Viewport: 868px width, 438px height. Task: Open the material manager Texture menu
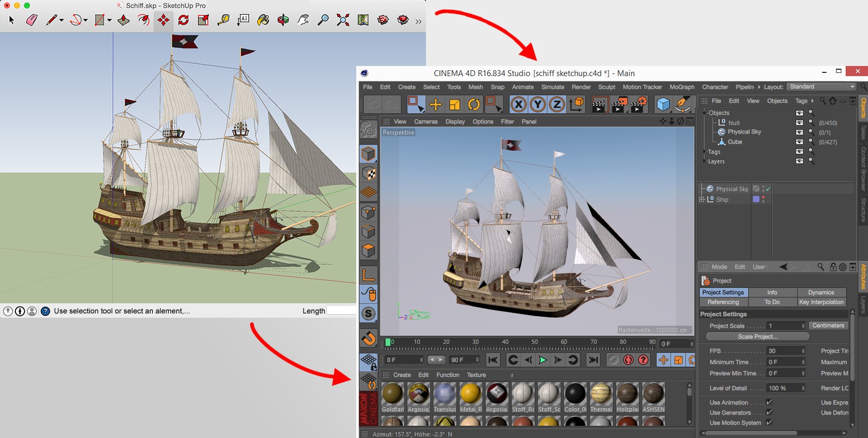[x=477, y=375]
